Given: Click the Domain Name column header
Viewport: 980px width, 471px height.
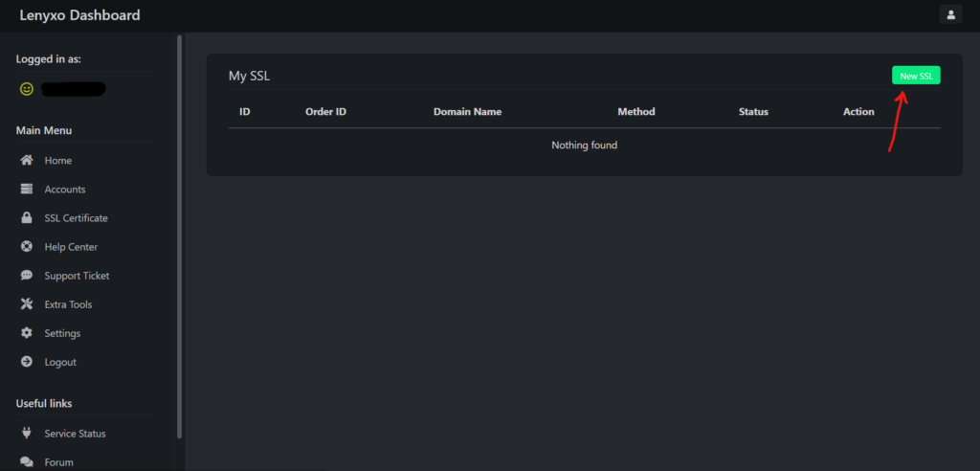Looking at the screenshot, I should tap(467, 111).
